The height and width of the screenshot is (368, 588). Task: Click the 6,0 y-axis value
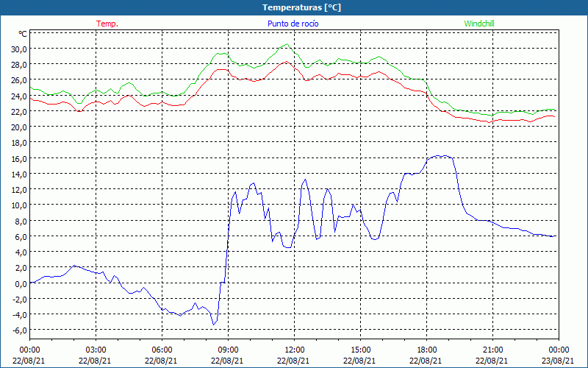[x=21, y=236]
